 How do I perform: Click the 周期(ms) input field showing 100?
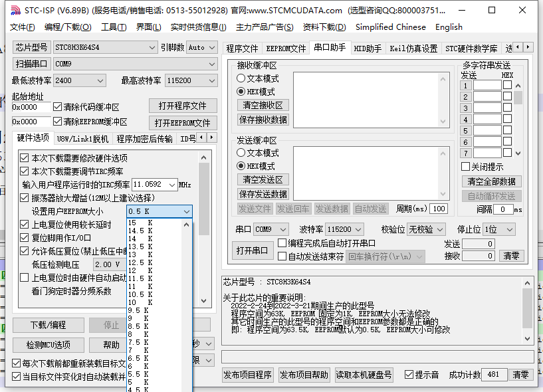[439, 209]
